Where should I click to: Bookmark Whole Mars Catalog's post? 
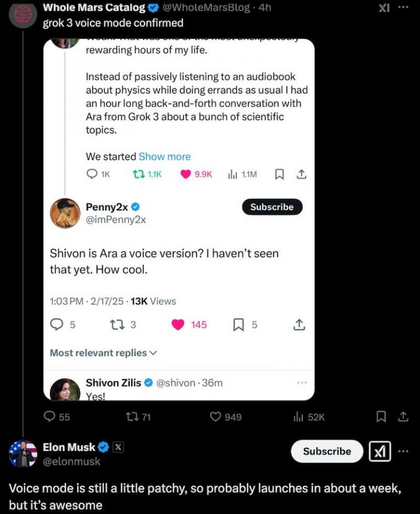click(381, 417)
